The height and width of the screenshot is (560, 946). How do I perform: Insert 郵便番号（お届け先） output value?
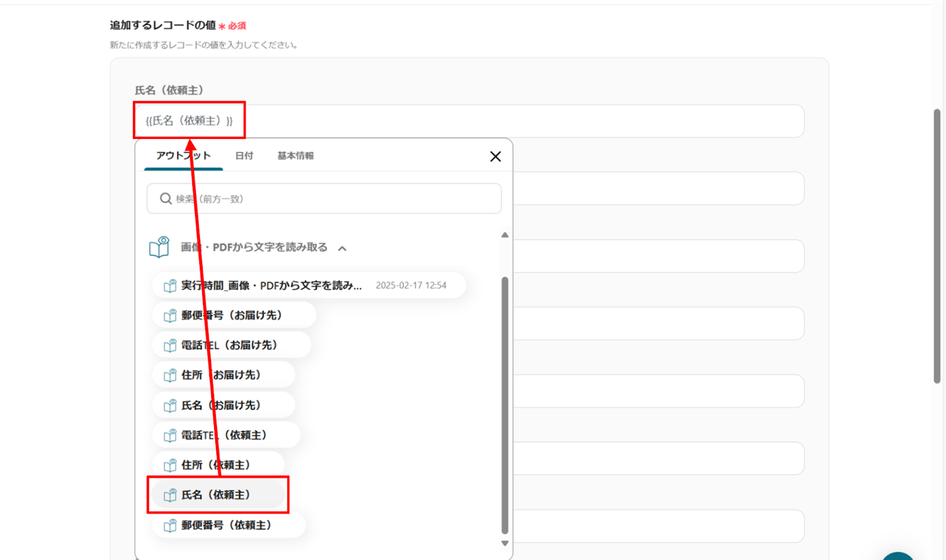click(x=234, y=316)
